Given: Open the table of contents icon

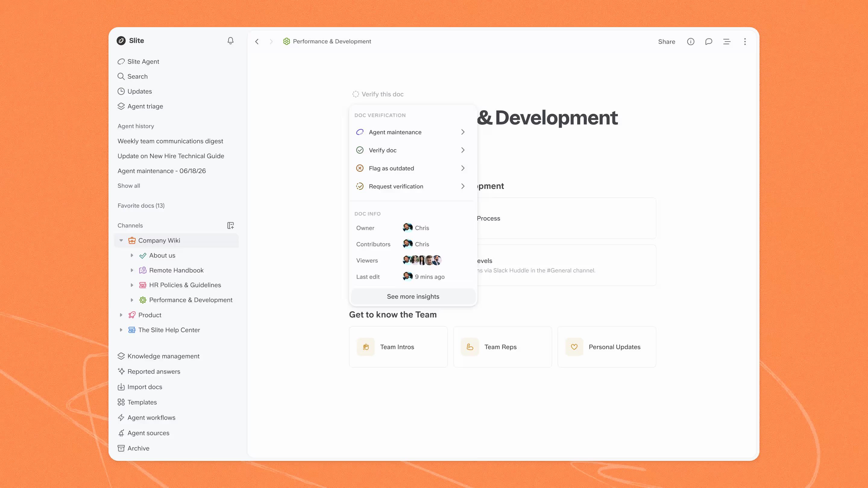Looking at the screenshot, I should [727, 42].
